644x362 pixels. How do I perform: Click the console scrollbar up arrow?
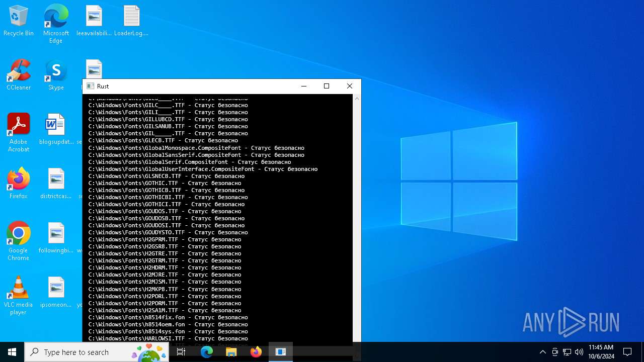pos(357,99)
